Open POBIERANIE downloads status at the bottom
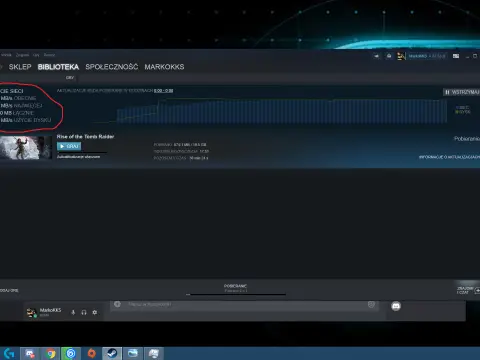The width and height of the screenshot is (480, 360). click(x=235, y=286)
